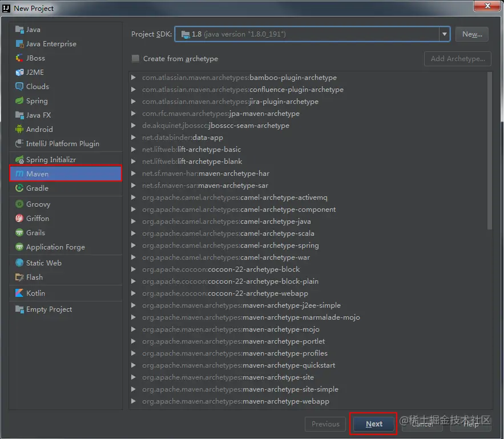This screenshot has width=504, height=439.
Task: Choose the Groovy icon
Action: tap(19, 204)
